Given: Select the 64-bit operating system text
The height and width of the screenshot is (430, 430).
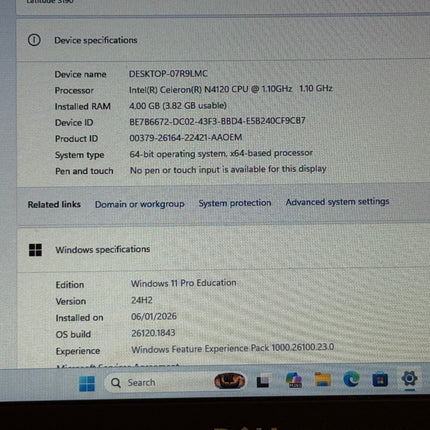Looking at the screenshot, I should (221, 154).
